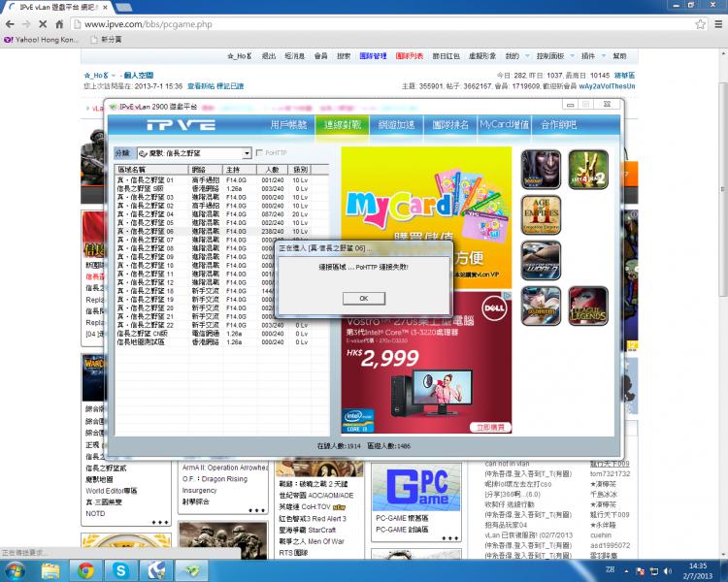
Task: Open the wAy2aVolThesUn new member link
Action: tap(607, 86)
